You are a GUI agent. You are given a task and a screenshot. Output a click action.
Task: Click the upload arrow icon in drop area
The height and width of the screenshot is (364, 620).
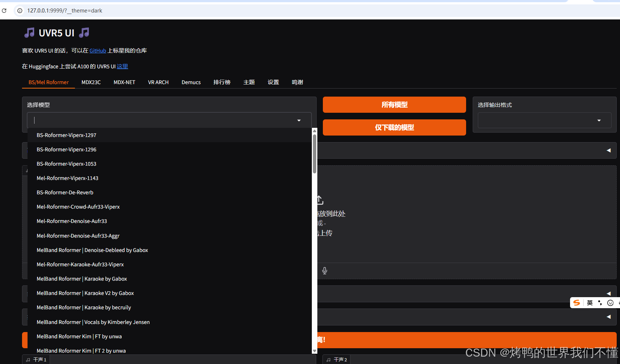coord(320,200)
